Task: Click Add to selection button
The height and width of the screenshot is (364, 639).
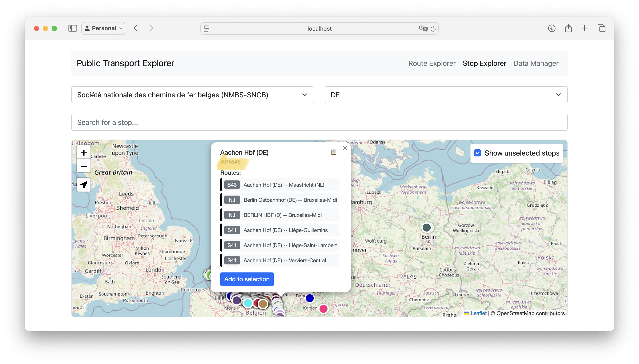Action: [247, 279]
